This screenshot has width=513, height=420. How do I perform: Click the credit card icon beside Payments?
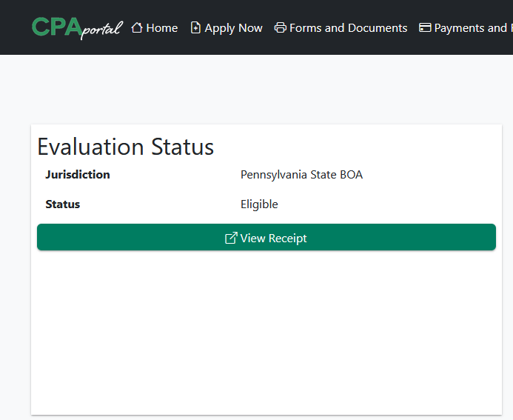tap(425, 28)
